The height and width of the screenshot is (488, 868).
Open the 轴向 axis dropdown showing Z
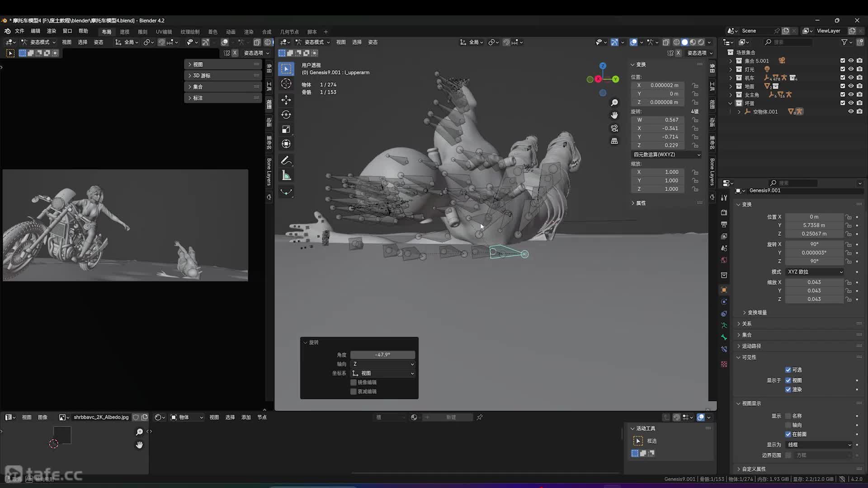[x=383, y=364]
